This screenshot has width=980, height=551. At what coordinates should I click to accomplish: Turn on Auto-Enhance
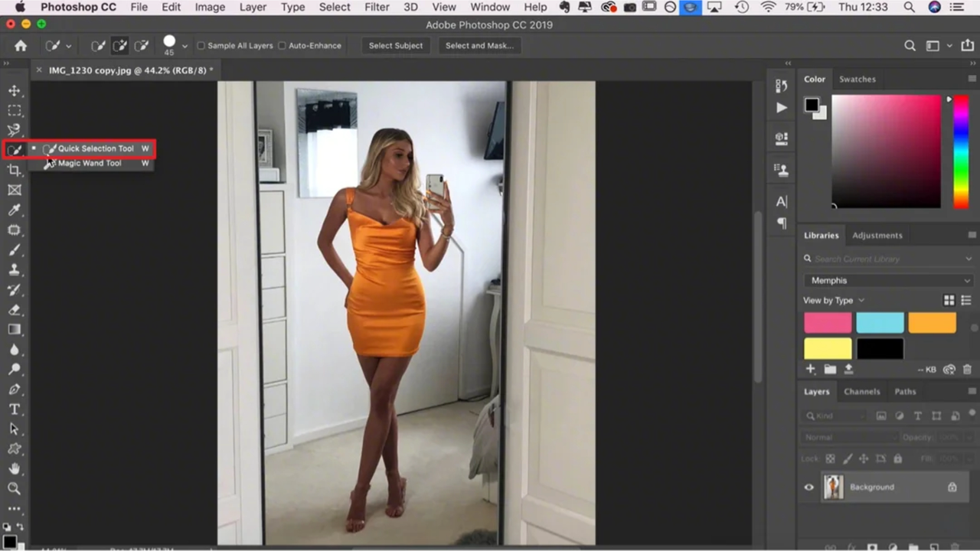[x=283, y=45]
